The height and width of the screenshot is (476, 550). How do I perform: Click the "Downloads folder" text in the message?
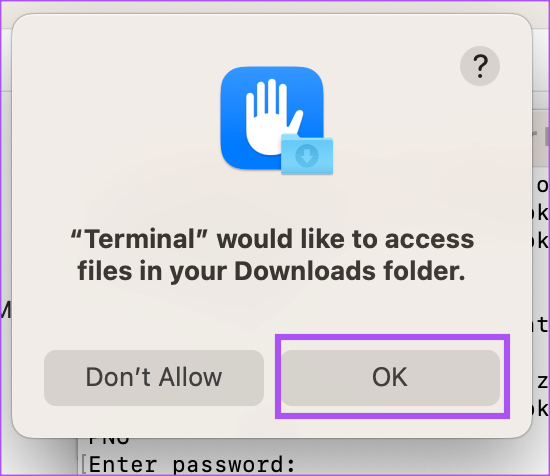(350, 272)
